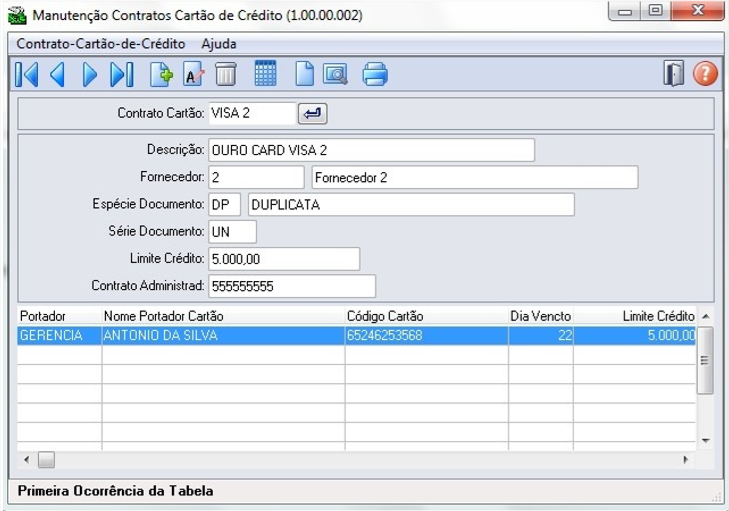This screenshot has width=729, height=511.
Task: Go to previous record arrow
Action: click(57, 74)
